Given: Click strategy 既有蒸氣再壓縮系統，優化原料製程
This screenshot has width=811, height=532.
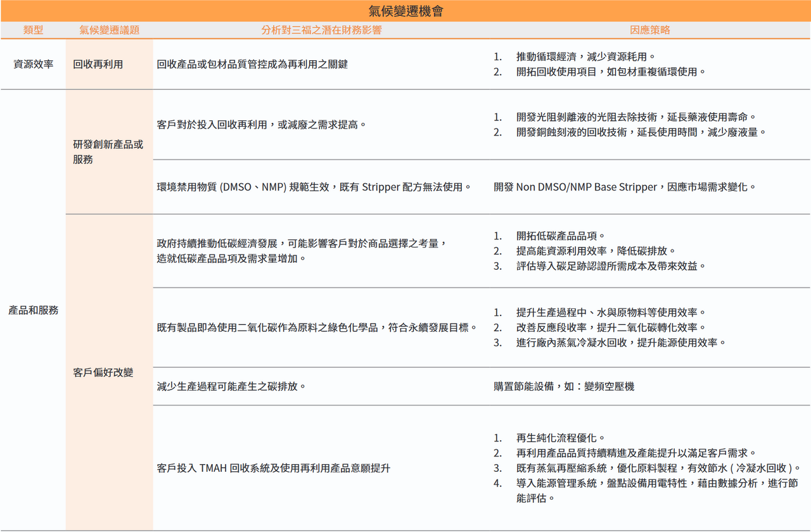Looking at the screenshot, I should click(597, 469).
